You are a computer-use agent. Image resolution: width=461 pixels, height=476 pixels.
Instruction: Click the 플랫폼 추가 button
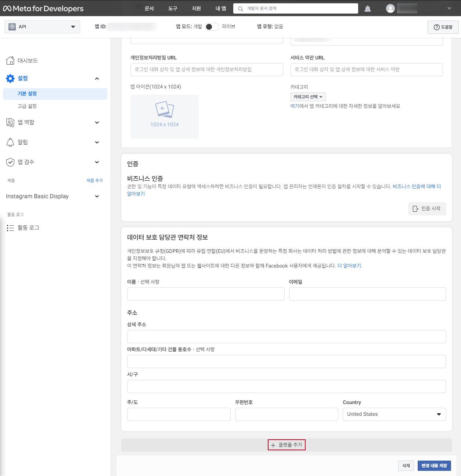287,445
